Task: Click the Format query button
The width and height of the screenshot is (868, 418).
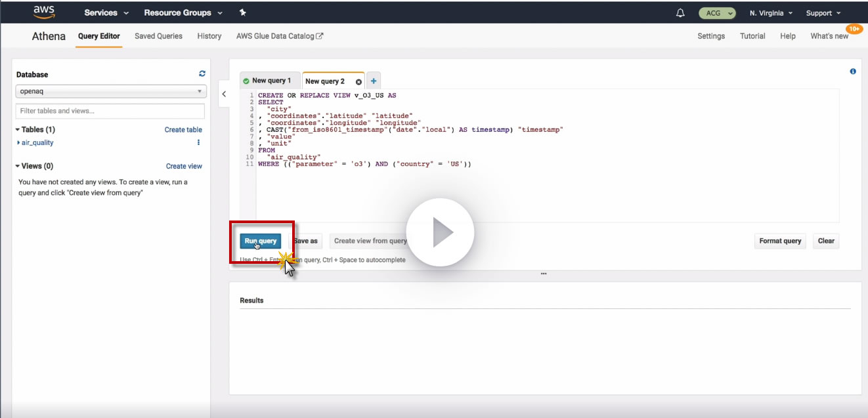Action: [x=780, y=241]
